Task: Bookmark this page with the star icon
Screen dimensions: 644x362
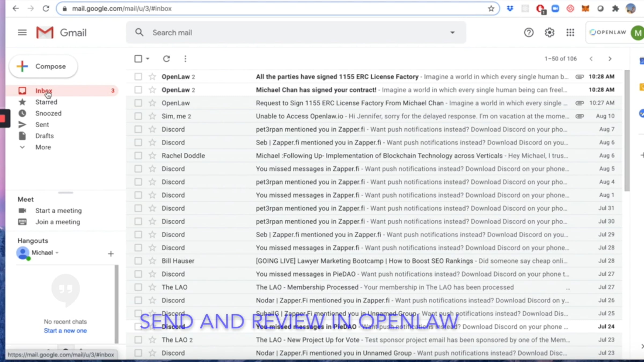Action: (491, 9)
